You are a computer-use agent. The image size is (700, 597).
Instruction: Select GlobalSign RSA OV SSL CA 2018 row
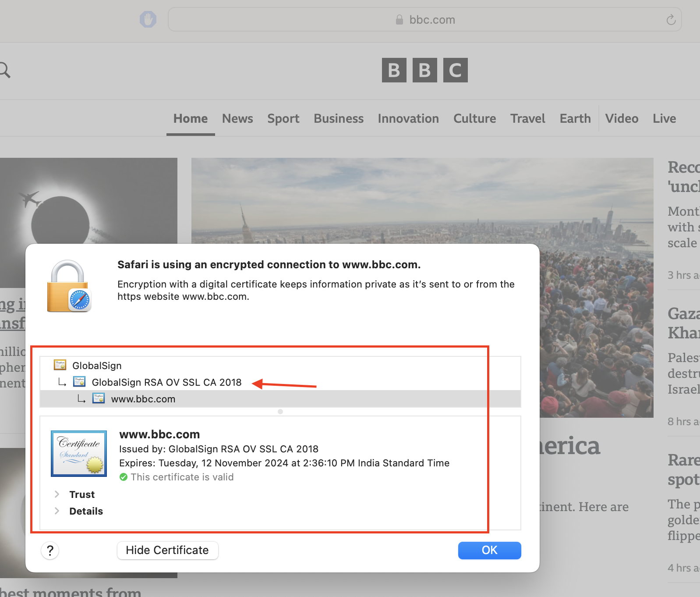280,382
